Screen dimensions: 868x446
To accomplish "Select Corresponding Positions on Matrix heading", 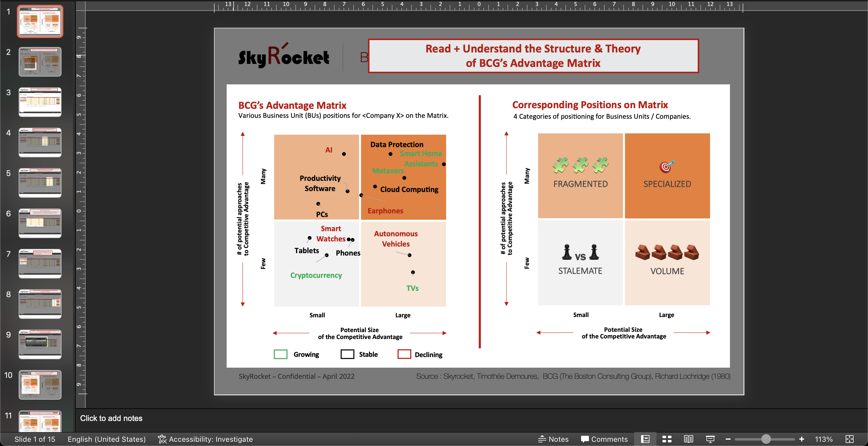I will (590, 105).
